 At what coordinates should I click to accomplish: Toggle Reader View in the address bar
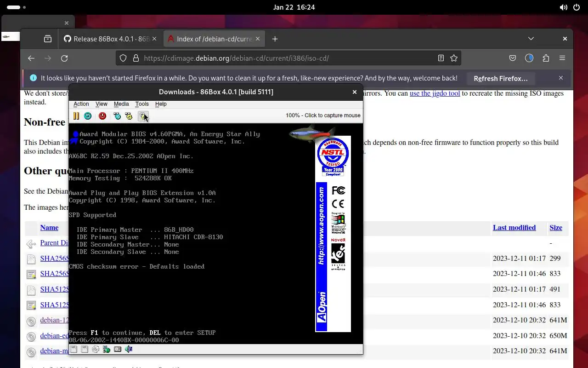point(441,58)
